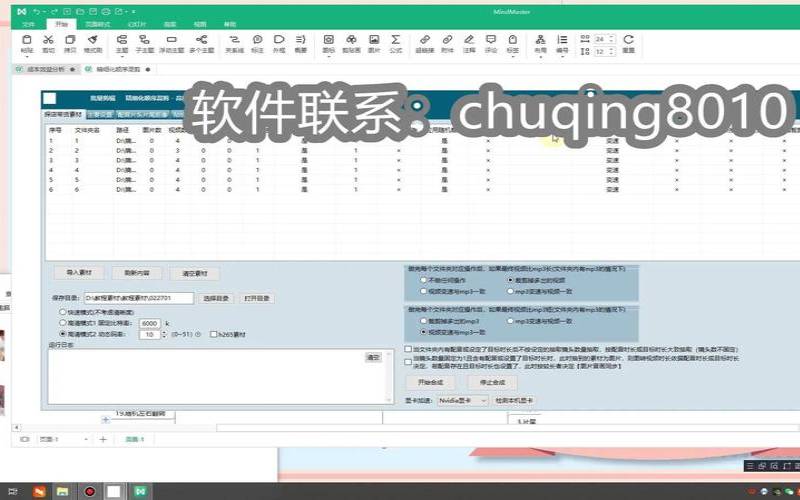The height and width of the screenshot is (500, 800).
Task: Click the Refresh Content button
Action: pos(137,273)
